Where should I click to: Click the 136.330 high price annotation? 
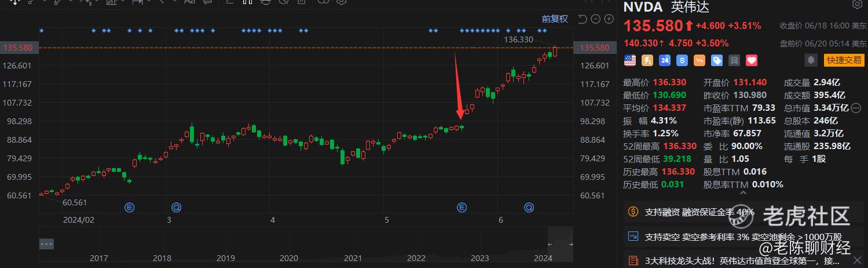(518, 39)
